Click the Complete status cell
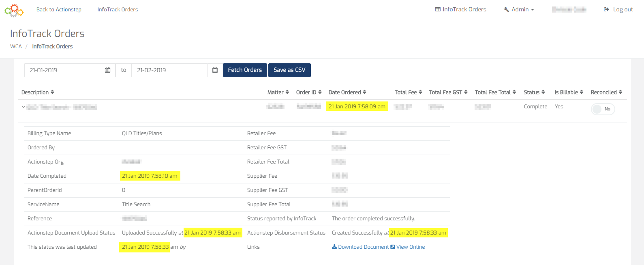The height and width of the screenshot is (265, 644). tap(535, 106)
